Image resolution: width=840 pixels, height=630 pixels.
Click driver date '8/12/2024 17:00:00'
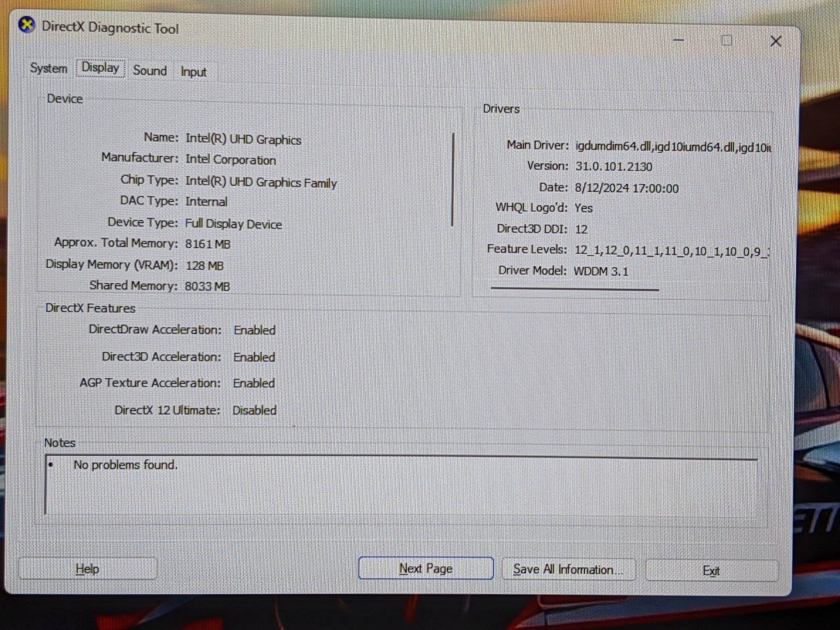[x=627, y=188]
